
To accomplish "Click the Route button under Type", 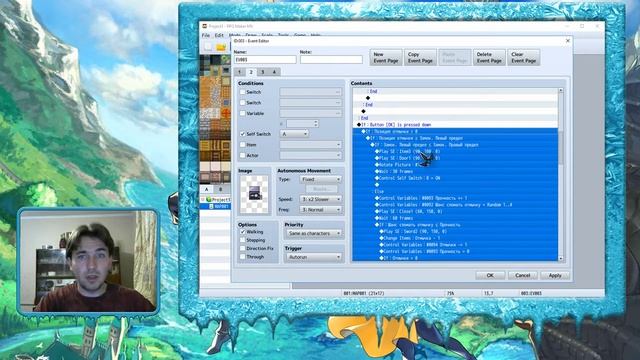I will 321,189.
